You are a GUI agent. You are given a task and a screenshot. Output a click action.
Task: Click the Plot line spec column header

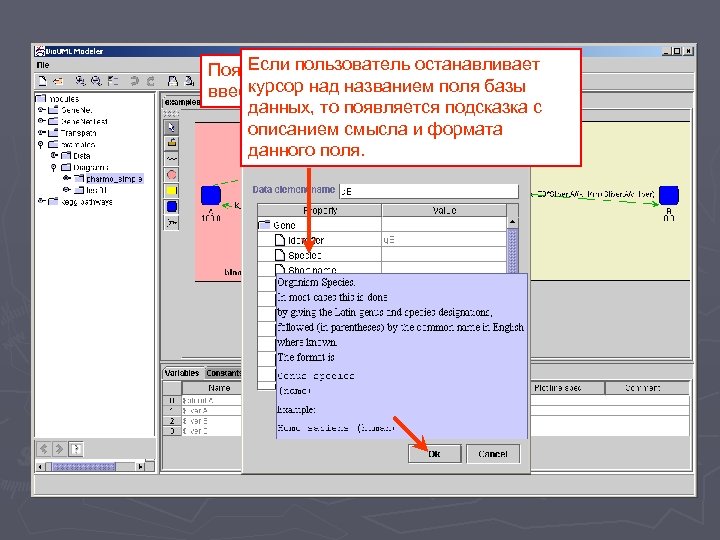tap(567, 388)
